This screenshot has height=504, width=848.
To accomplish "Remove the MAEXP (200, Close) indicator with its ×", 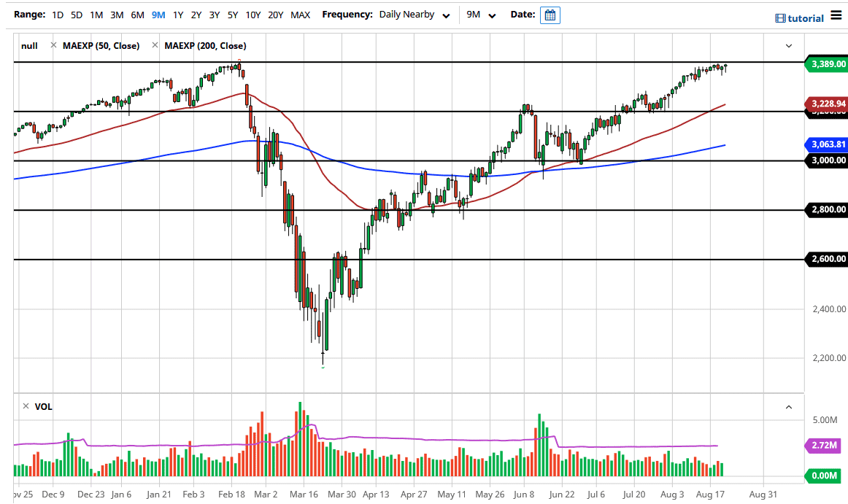I will (x=154, y=45).
